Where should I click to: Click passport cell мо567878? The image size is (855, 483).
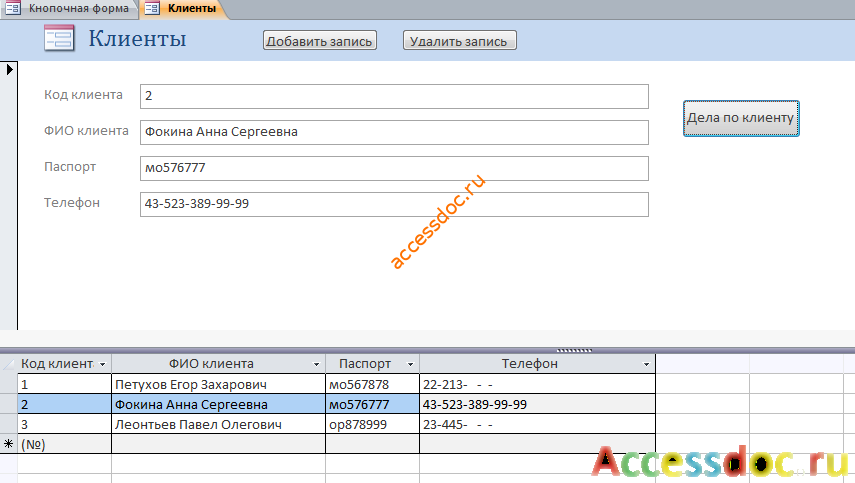click(372, 384)
